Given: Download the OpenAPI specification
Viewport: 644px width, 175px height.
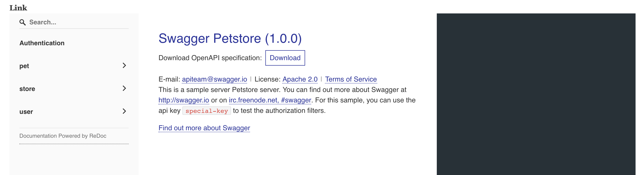Looking at the screenshot, I should point(285,58).
